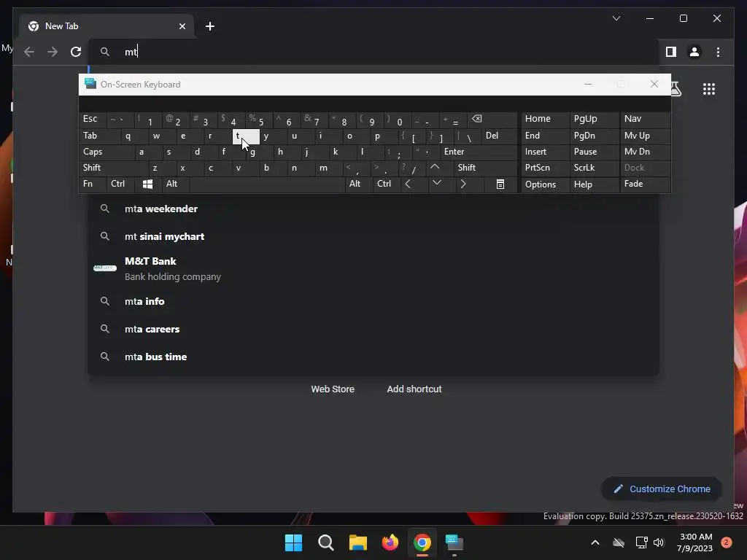This screenshot has width=747, height=560.
Task: Toggle Fn key on on-screen keyboard
Action: tap(93, 184)
